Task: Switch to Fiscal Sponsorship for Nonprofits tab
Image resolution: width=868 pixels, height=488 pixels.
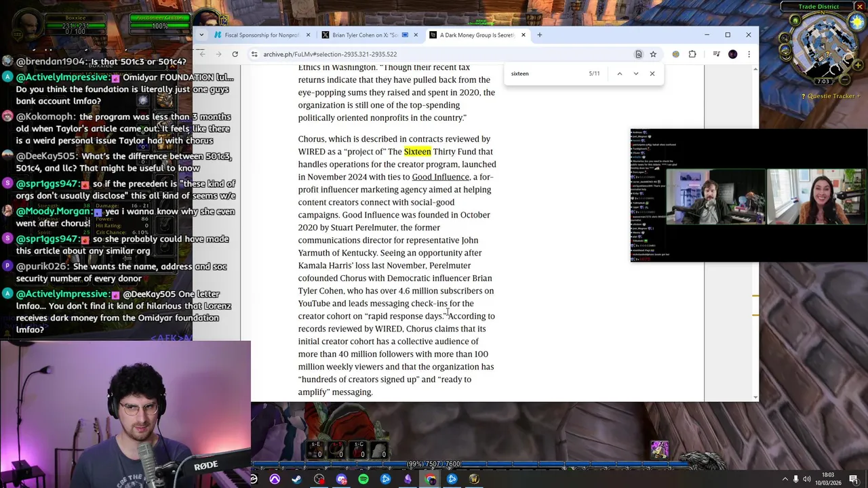Action: (261, 35)
